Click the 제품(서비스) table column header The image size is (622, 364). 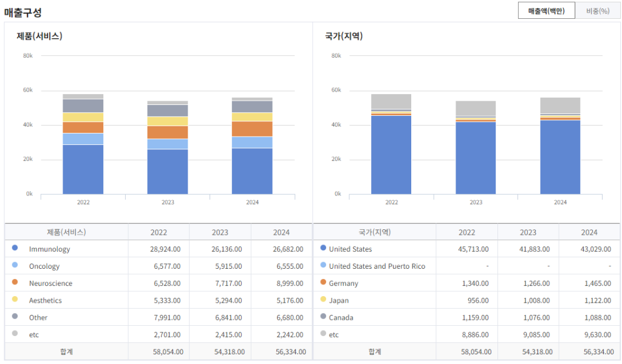click(66, 232)
